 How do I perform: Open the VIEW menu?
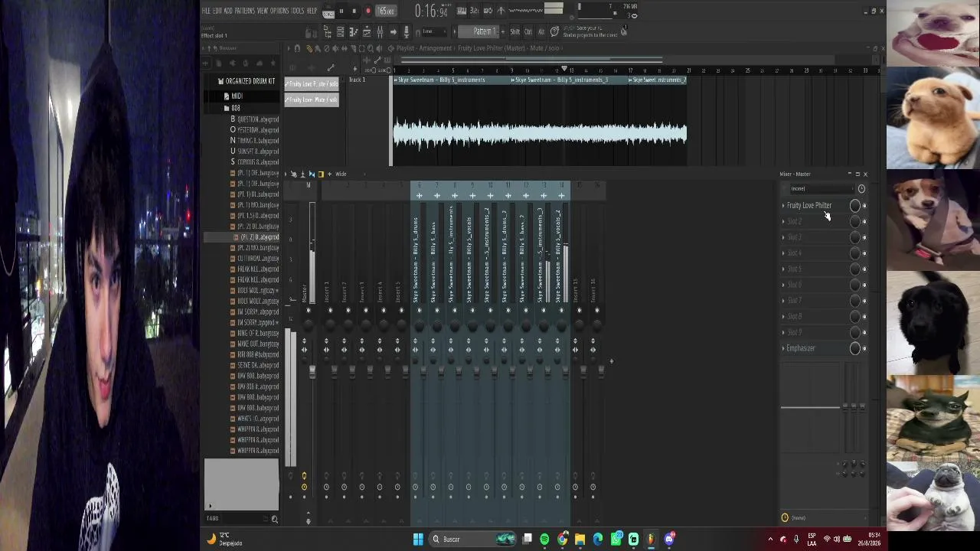263,11
